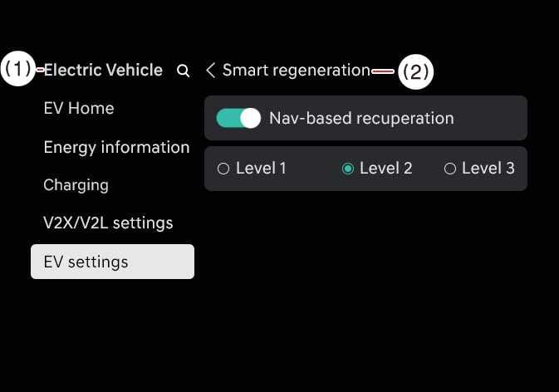Select the Level 2 radio circle
Image resolution: width=559 pixels, height=392 pixels.
tap(348, 169)
